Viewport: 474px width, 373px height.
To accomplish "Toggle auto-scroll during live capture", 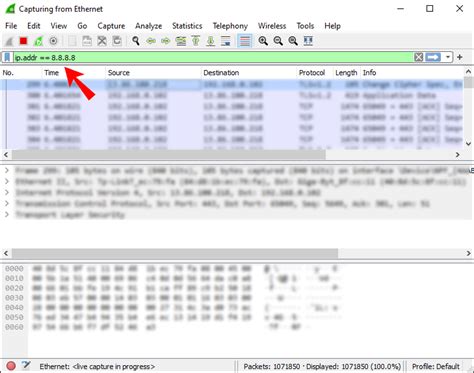I will pos(226,41).
